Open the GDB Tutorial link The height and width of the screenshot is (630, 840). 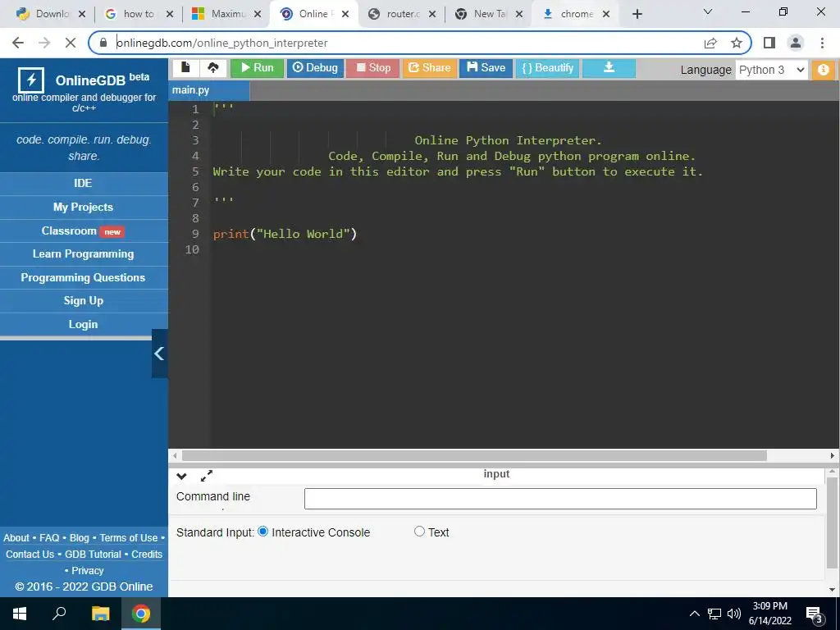(x=94, y=555)
